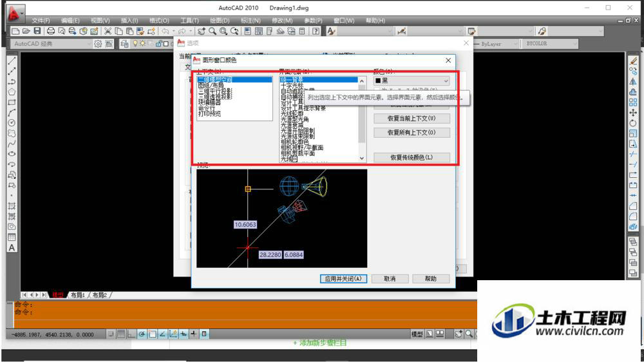This screenshot has height=362, width=644.
Task: Click the Copy icon in toolbar
Action: point(118,31)
